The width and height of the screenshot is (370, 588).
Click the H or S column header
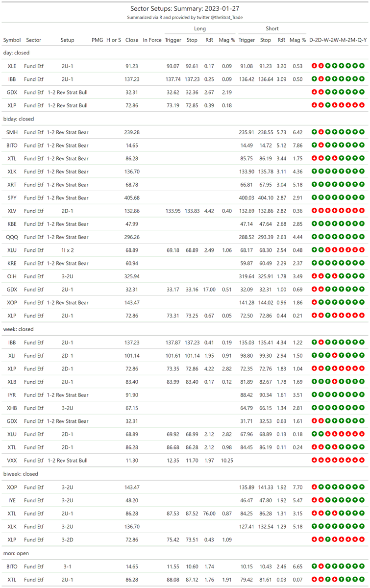pos(114,40)
